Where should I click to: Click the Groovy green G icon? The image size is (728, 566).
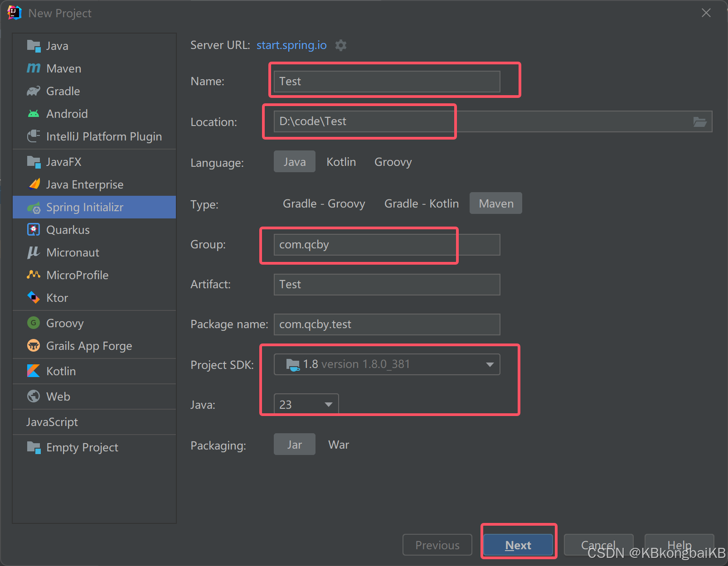tap(34, 323)
